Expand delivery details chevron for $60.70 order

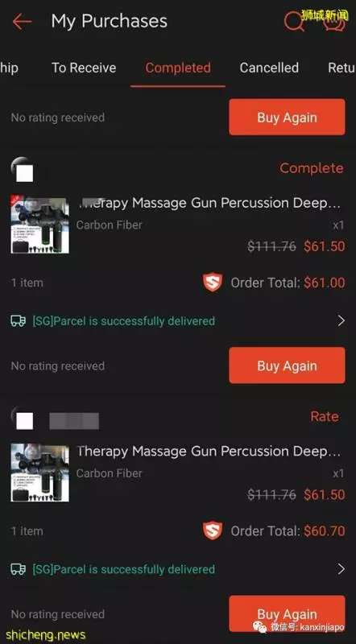tap(341, 569)
